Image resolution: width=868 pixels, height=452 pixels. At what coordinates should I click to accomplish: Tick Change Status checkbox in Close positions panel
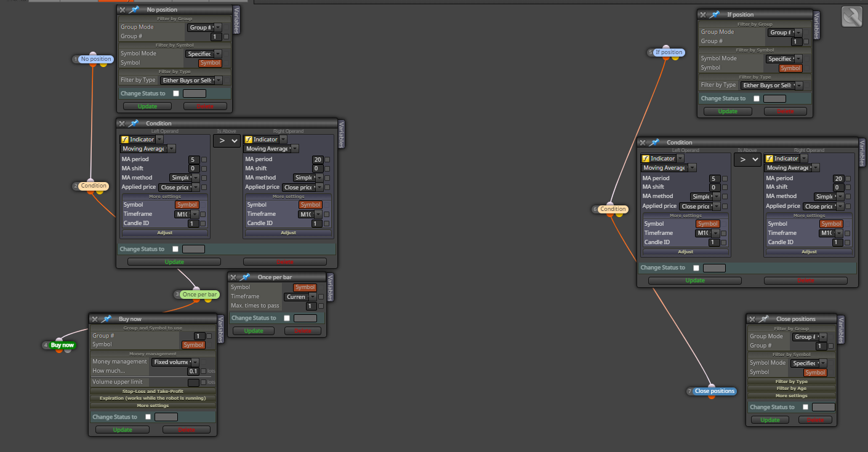[x=805, y=407]
